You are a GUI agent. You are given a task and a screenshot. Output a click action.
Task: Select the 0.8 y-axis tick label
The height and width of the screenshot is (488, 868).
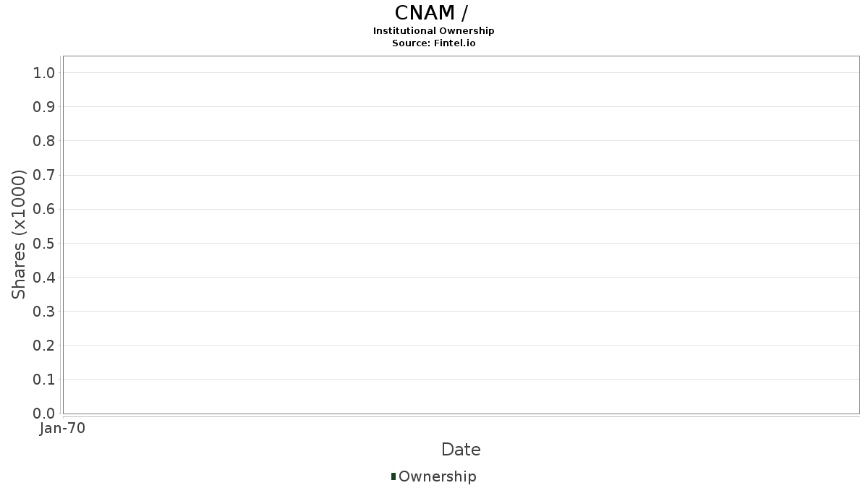click(x=44, y=141)
